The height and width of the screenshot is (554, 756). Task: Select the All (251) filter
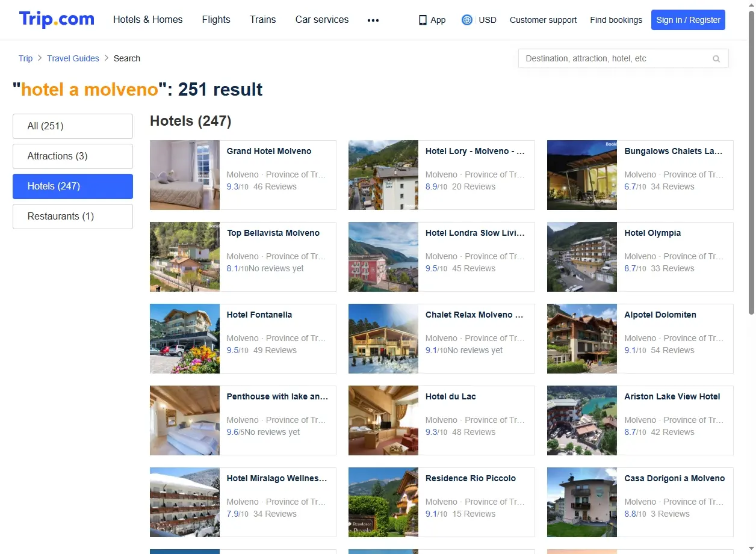73,126
